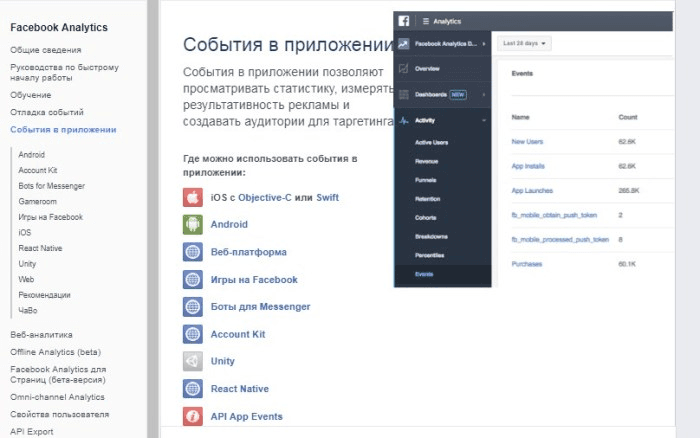This screenshot has width=700, height=438.
Task: Select Android sub-item in sidebar
Action: tap(31, 154)
